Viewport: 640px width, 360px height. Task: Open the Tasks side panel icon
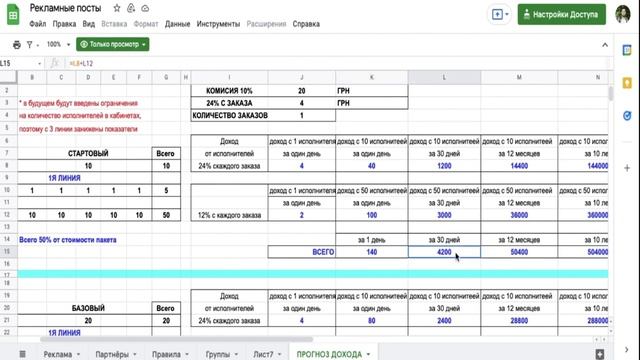627,116
